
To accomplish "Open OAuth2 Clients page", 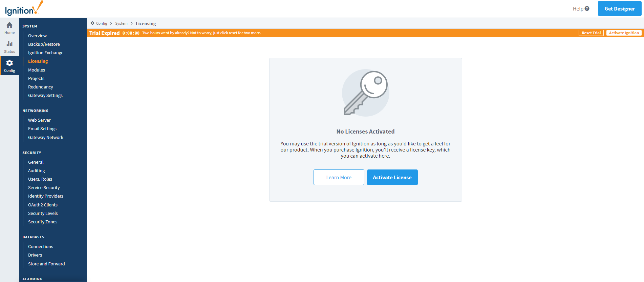I will tap(43, 205).
